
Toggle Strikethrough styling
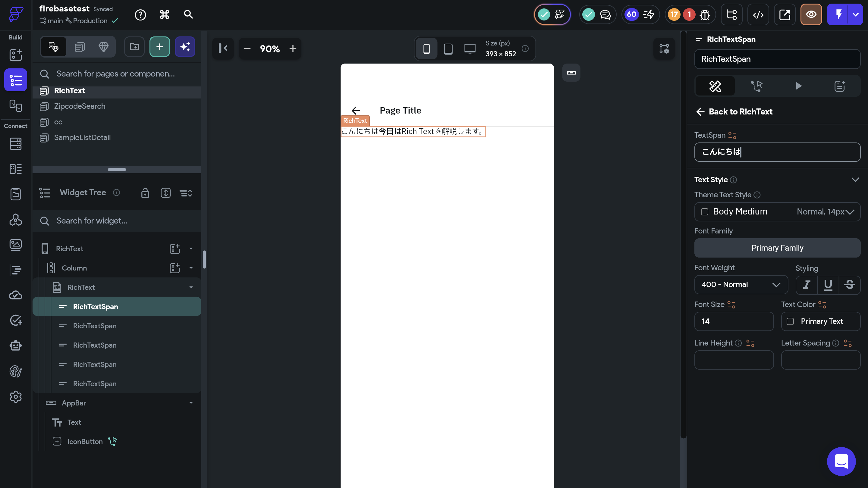pos(850,285)
